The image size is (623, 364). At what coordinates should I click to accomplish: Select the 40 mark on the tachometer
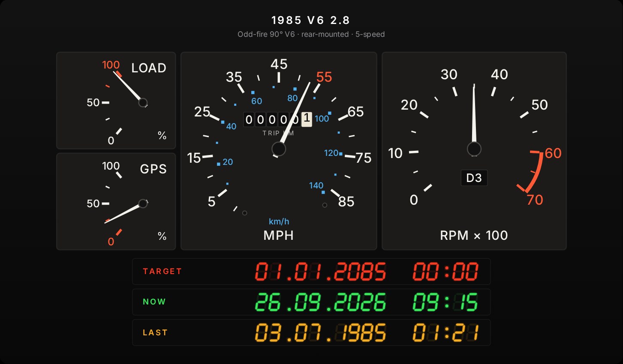[500, 75]
